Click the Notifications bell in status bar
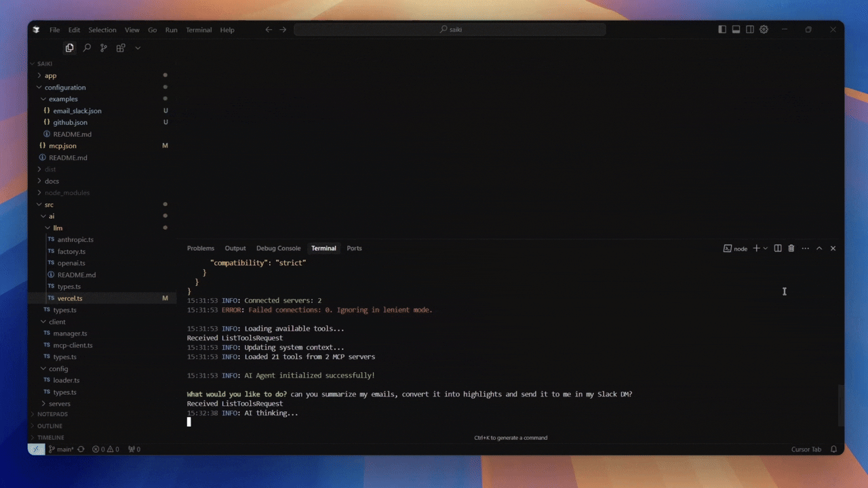The height and width of the screenshot is (488, 868). [833, 449]
